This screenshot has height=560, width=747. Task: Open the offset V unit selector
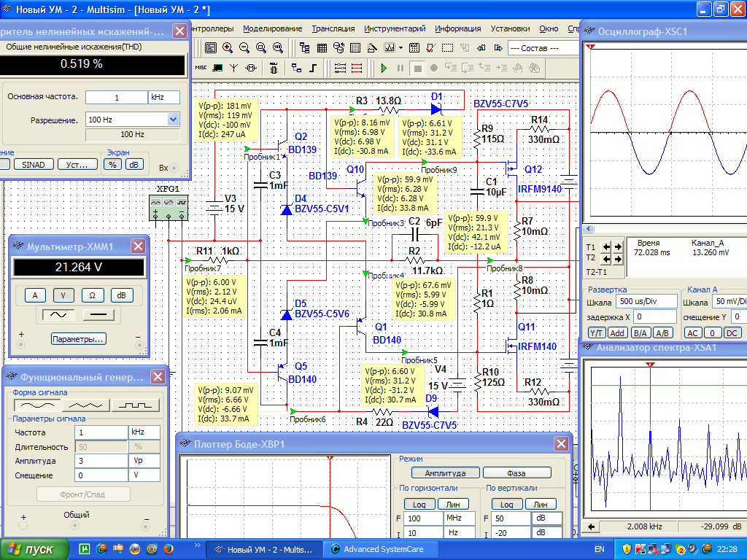[144, 475]
